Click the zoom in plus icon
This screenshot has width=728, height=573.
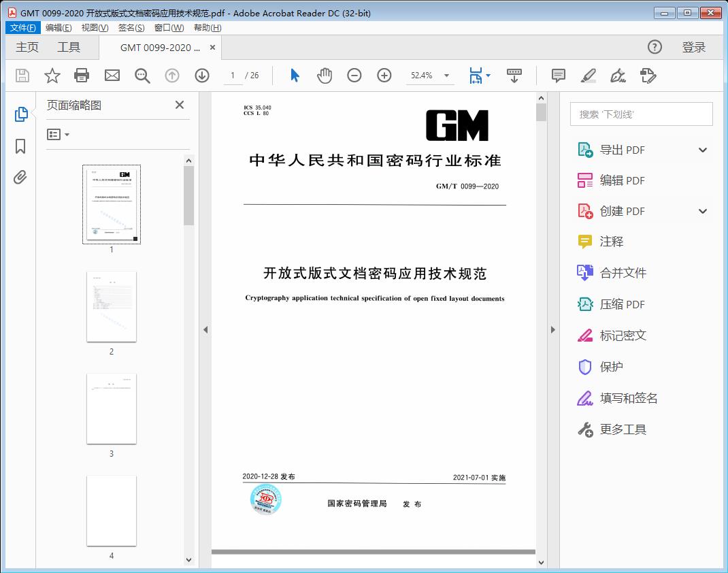point(384,76)
